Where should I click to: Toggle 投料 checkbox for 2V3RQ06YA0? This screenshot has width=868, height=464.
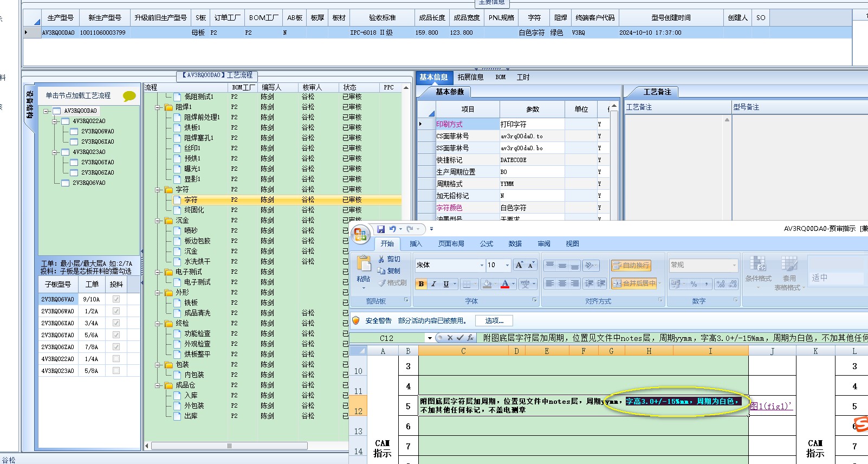(x=116, y=335)
